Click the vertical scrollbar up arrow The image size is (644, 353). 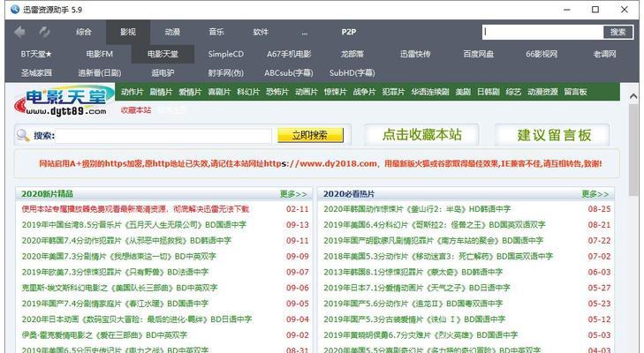pos(633,96)
